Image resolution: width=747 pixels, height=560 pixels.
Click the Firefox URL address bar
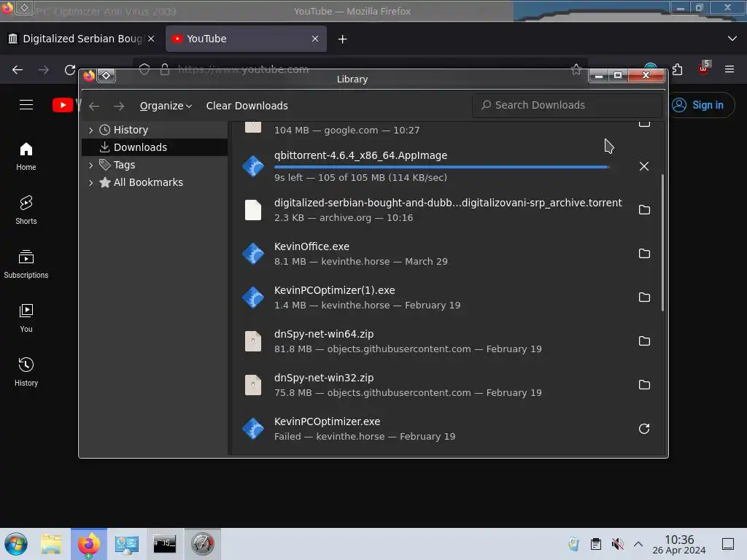361,69
